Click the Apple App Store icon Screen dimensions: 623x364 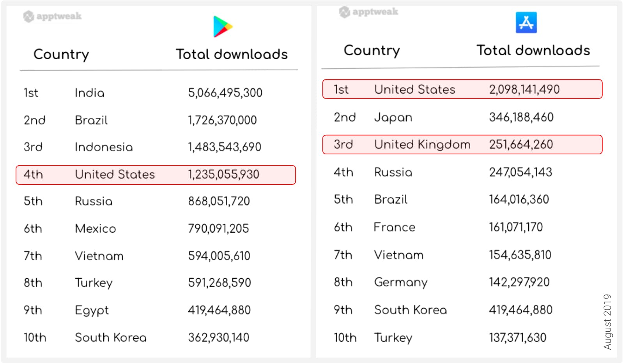point(526,23)
